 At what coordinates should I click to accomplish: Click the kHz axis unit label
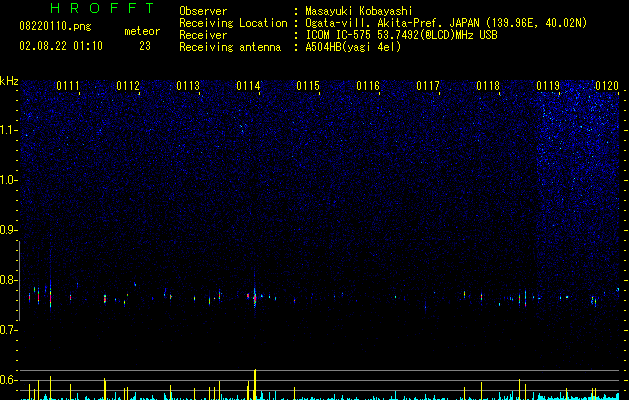click(9, 81)
